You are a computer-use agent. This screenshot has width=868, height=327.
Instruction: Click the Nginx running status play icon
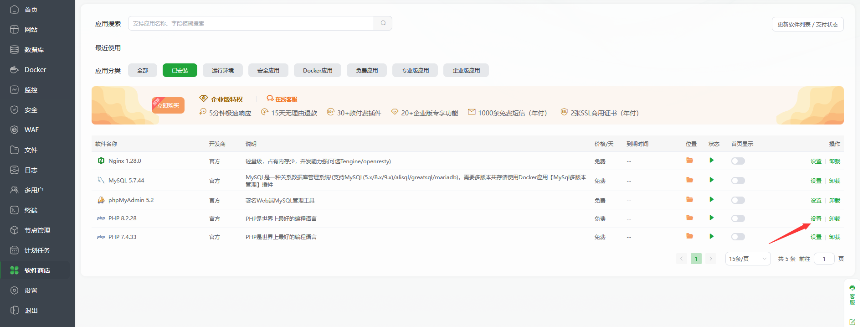(712, 161)
